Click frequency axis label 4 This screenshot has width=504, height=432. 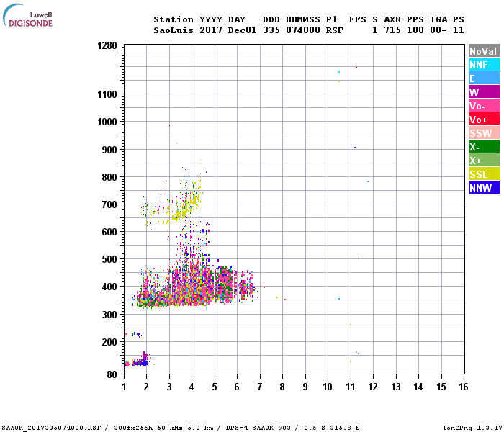[192, 387]
